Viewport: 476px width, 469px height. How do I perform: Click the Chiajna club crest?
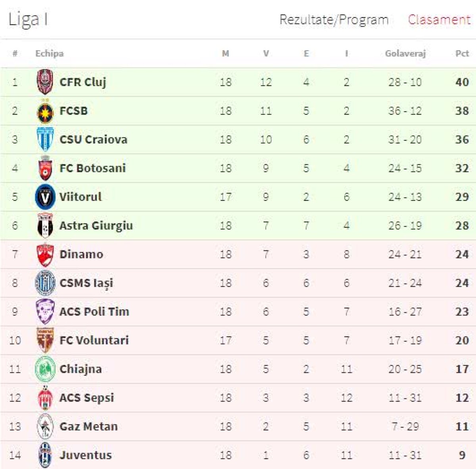pyautogui.click(x=45, y=369)
